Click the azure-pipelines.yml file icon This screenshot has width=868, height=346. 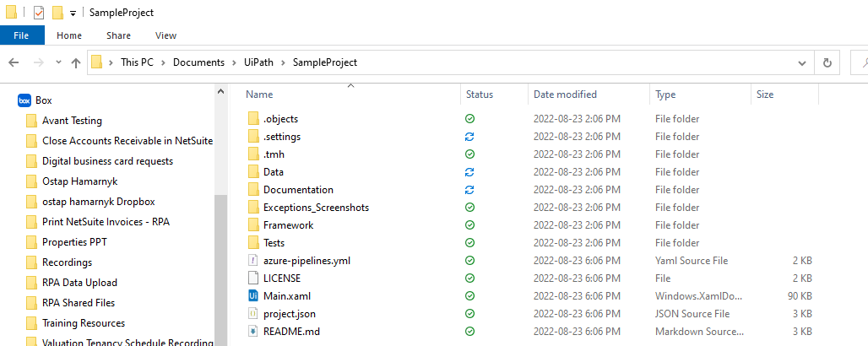tap(253, 260)
